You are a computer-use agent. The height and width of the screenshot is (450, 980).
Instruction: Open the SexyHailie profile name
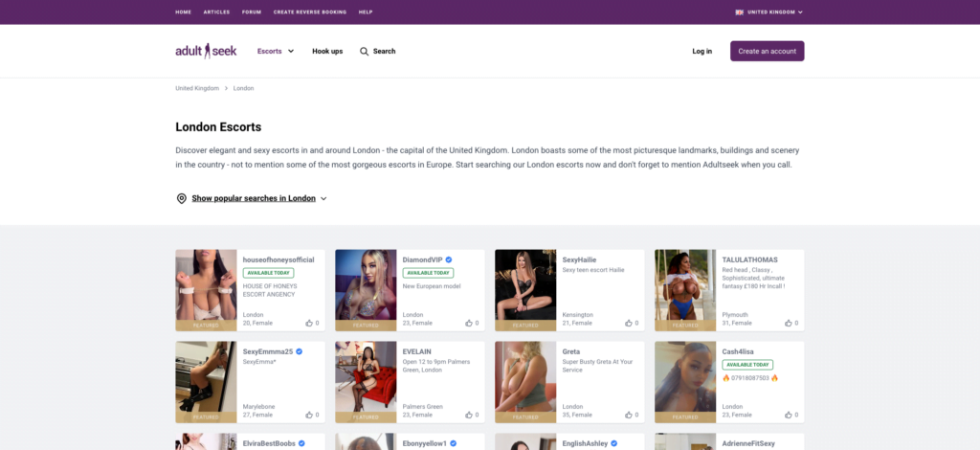click(579, 260)
